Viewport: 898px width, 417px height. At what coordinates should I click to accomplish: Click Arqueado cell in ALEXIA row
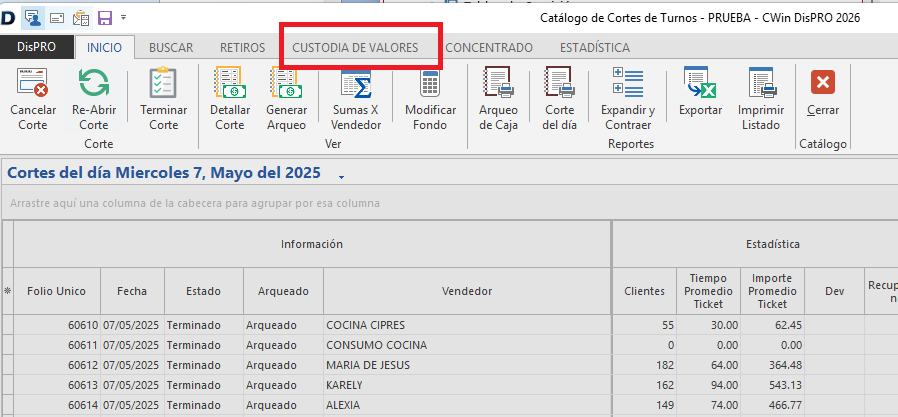coord(283,405)
